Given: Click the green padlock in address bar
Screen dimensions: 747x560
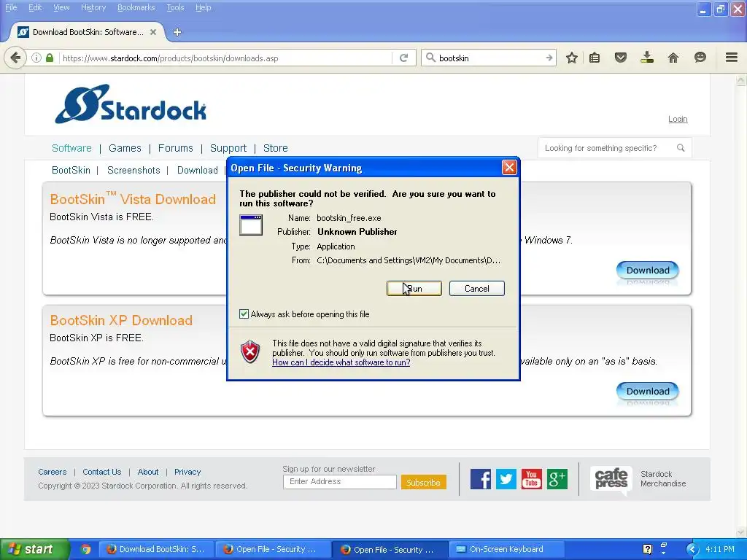Looking at the screenshot, I should click(50, 58).
